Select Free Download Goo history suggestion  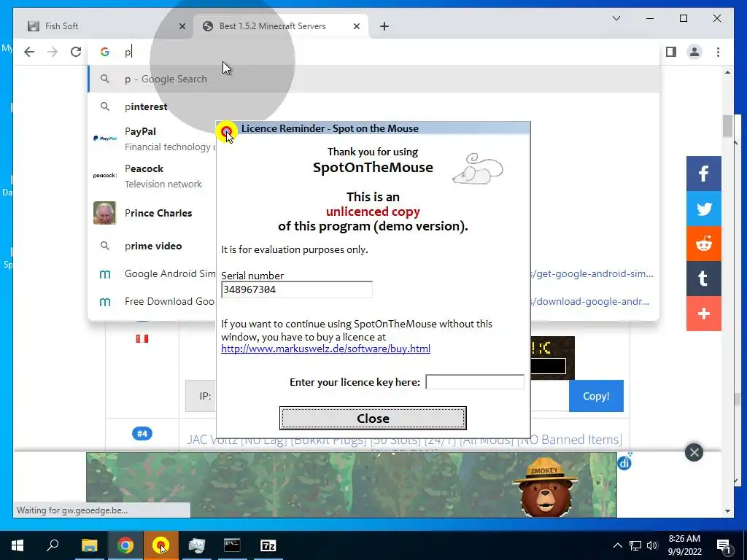(152, 301)
